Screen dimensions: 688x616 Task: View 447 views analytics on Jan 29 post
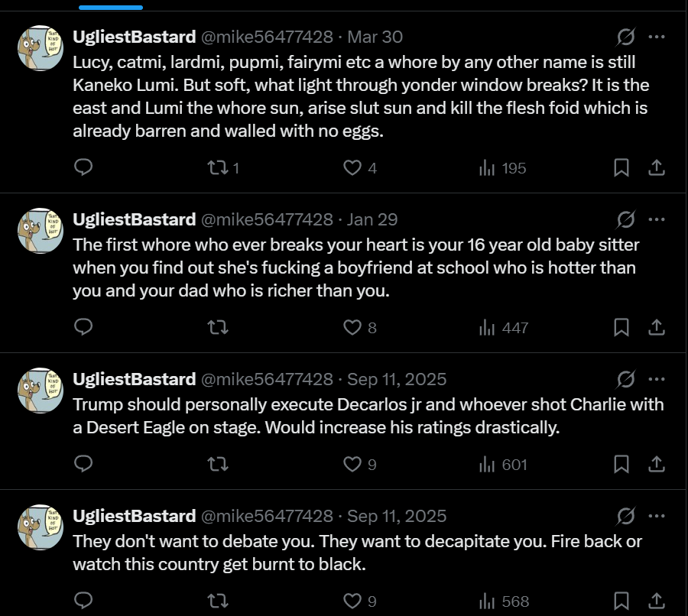[x=504, y=327]
